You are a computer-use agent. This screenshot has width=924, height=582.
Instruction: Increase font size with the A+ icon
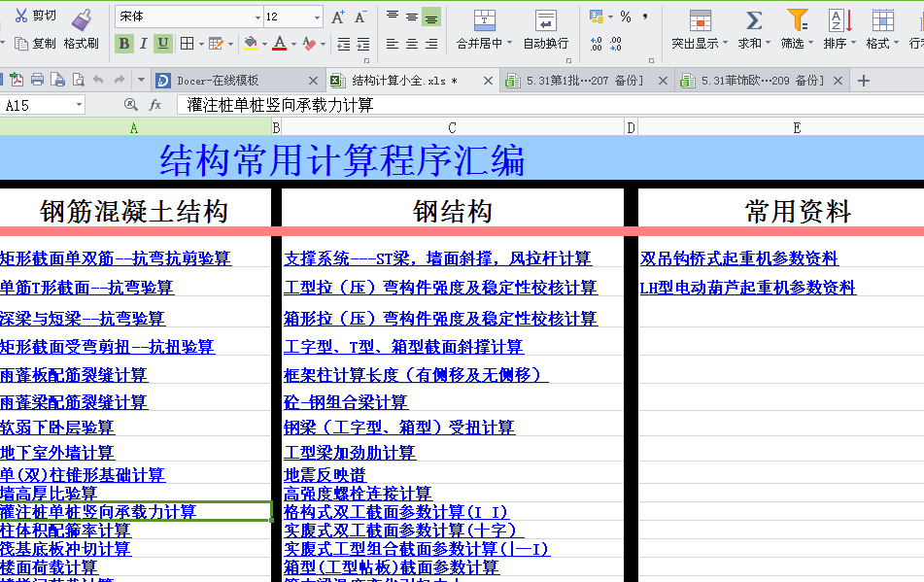click(338, 17)
